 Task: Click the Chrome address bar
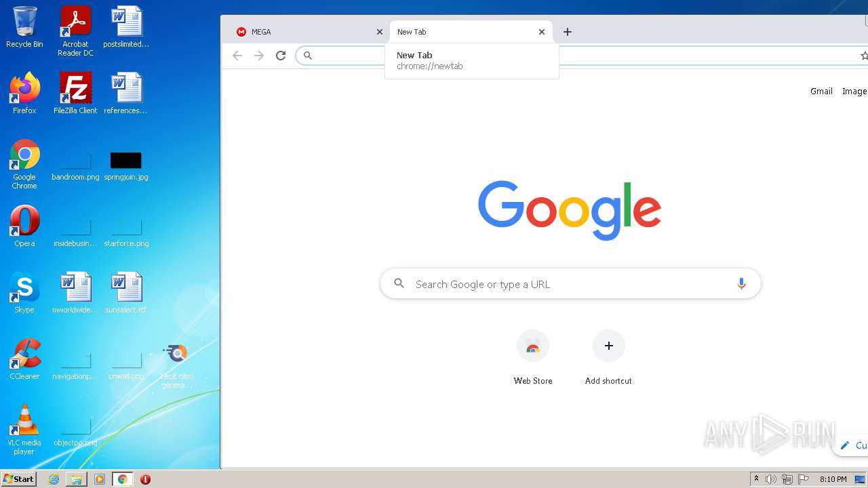pos(583,56)
